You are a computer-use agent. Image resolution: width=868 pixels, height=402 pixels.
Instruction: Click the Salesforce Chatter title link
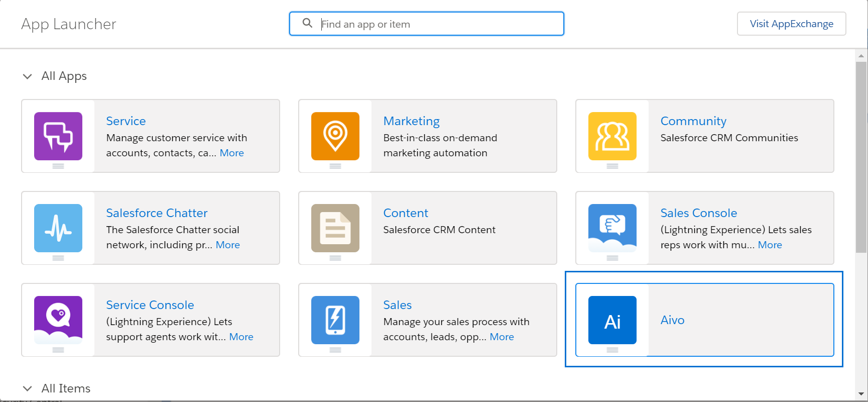pos(157,213)
